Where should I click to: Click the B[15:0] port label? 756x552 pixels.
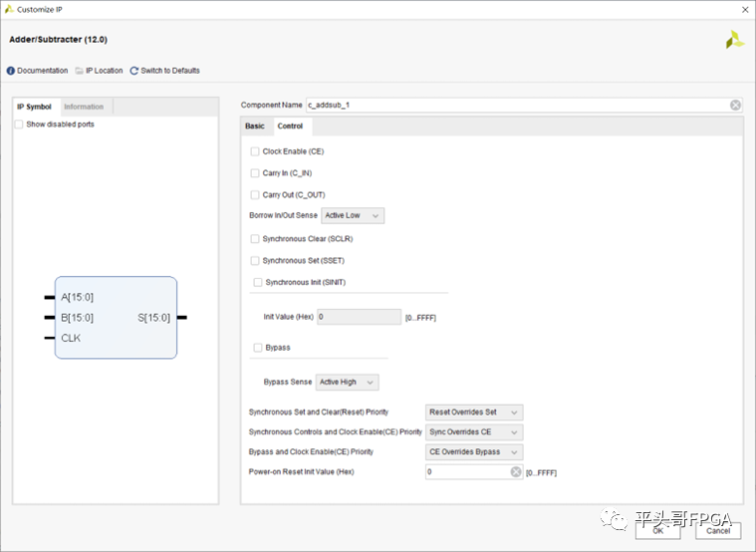(77, 318)
